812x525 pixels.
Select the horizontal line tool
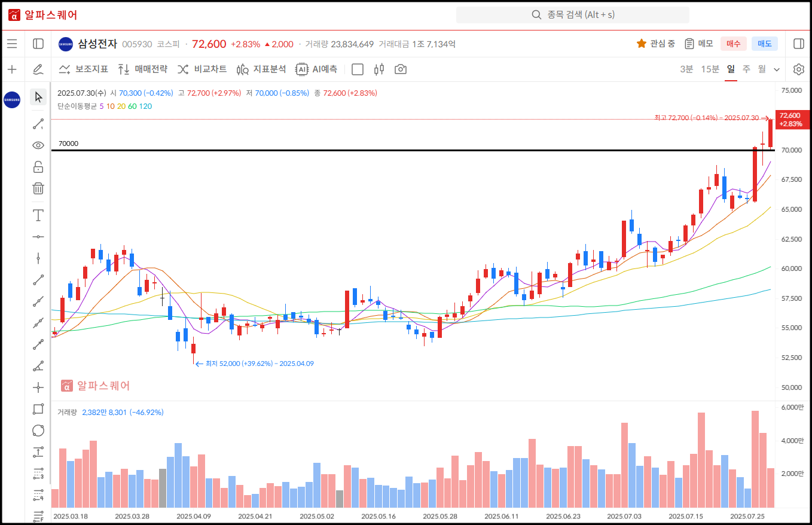[38, 237]
